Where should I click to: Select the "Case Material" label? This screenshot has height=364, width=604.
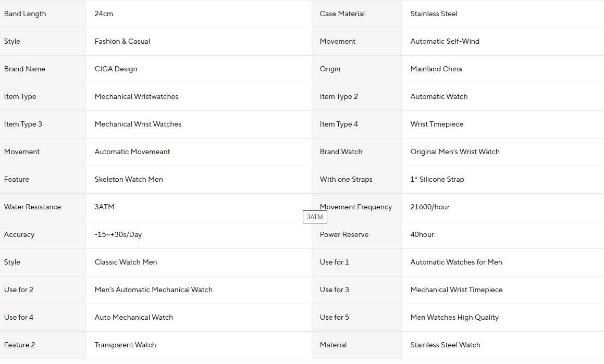[342, 14]
